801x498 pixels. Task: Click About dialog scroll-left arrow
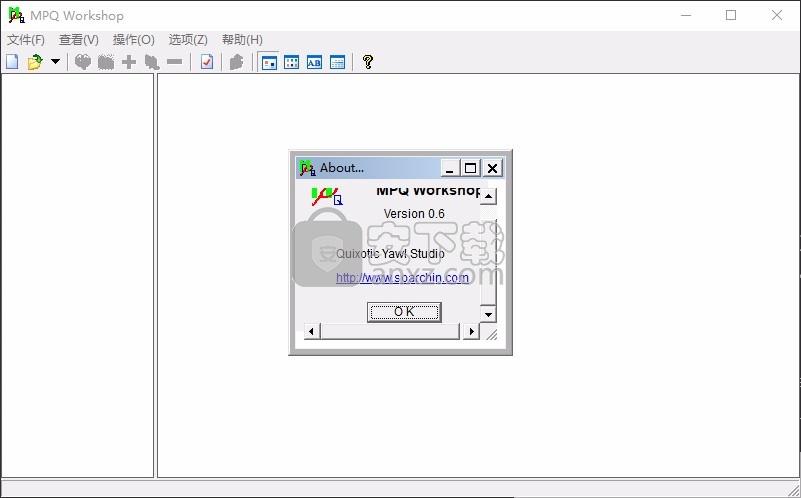pyautogui.click(x=312, y=331)
